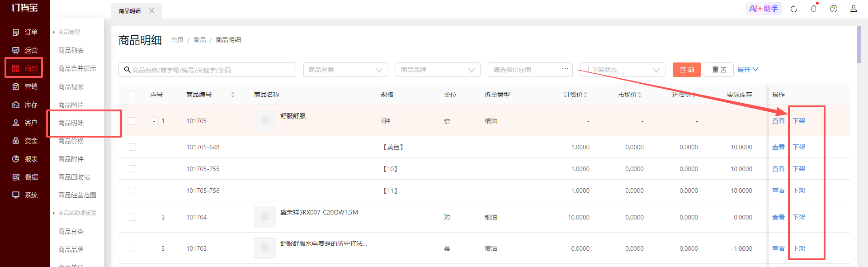Go to 商品合并展示 submenu
The height and width of the screenshot is (267, 868).
point(77,68)
